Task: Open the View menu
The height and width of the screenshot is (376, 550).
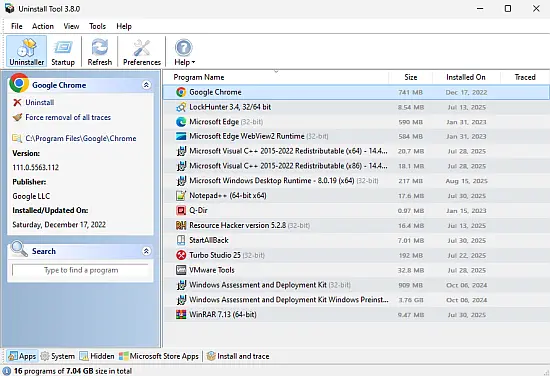Action: pyautogui.click(x=71, y=26)
